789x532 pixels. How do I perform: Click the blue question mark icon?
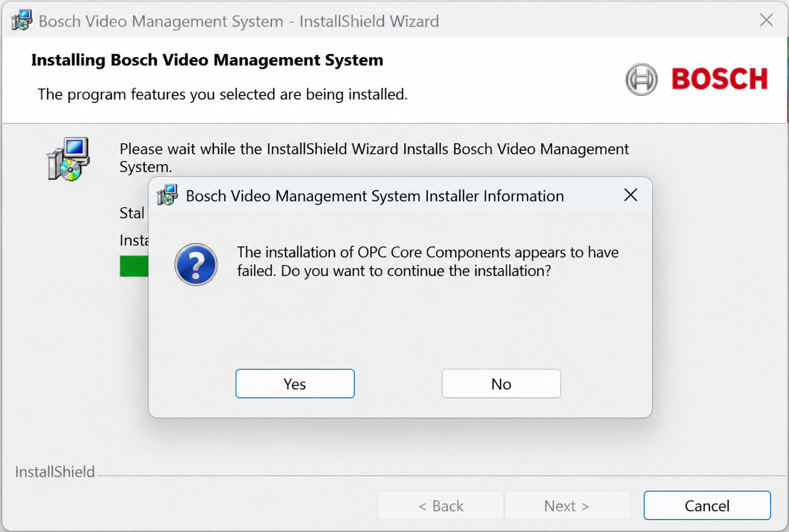(196, 264)
